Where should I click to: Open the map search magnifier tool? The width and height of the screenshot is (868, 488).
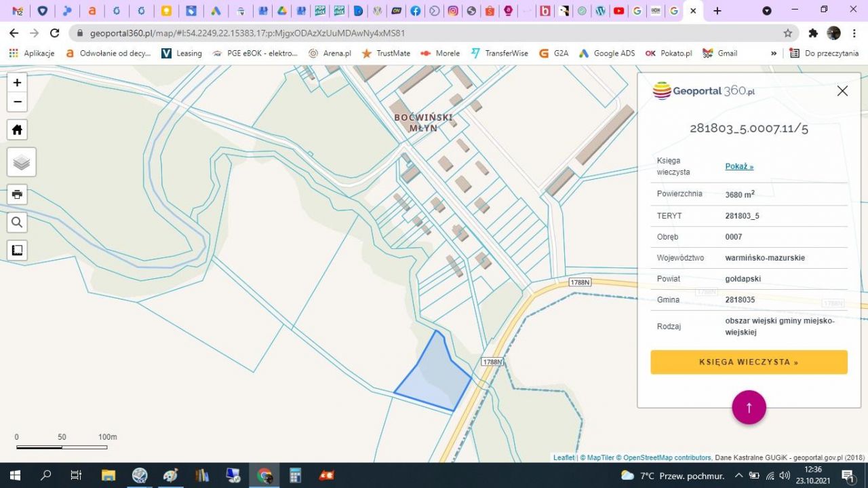17,222
